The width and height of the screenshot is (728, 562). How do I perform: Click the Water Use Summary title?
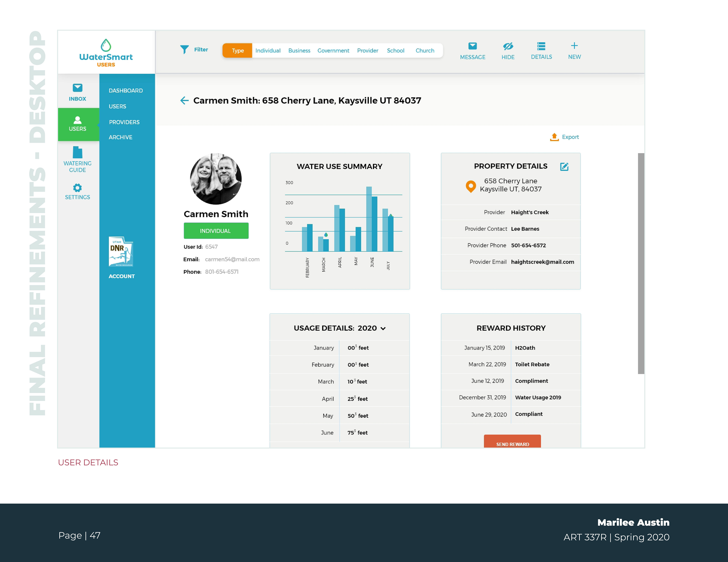coord(339,166)
